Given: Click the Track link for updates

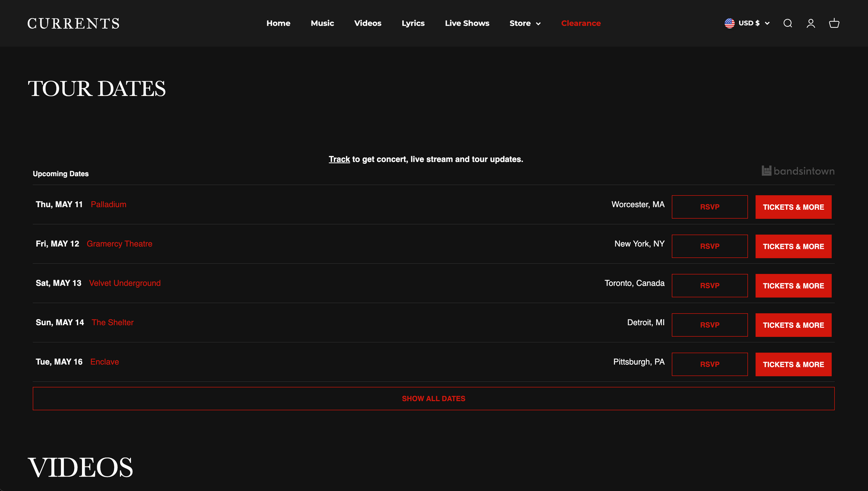Looking at the screenshot, I should point(339,159).
